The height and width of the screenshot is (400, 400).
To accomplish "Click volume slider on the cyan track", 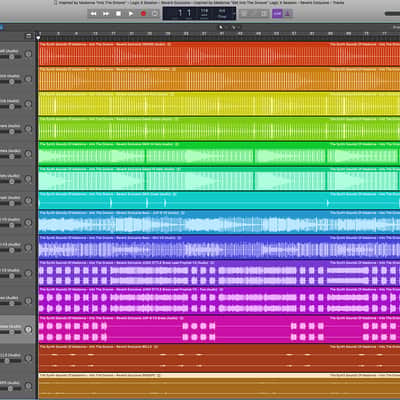I will pos(11,203).
